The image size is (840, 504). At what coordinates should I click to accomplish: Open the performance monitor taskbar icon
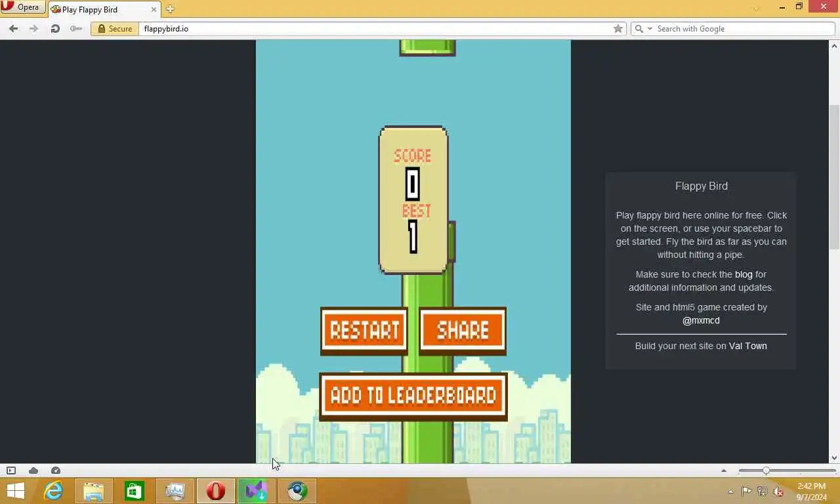click(175, 491)
